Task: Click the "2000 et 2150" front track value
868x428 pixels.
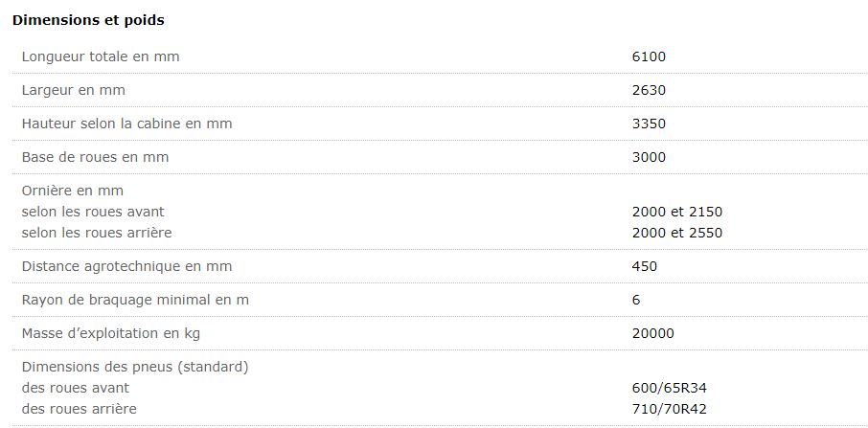Action: click(676, 212)
